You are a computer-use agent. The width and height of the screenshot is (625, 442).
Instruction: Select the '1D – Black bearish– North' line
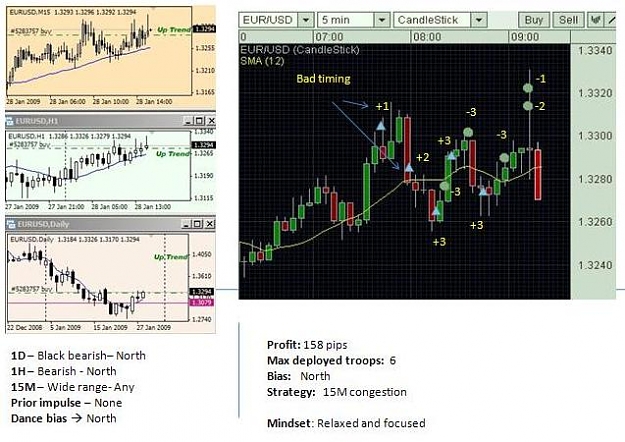(x=78, y=356)
